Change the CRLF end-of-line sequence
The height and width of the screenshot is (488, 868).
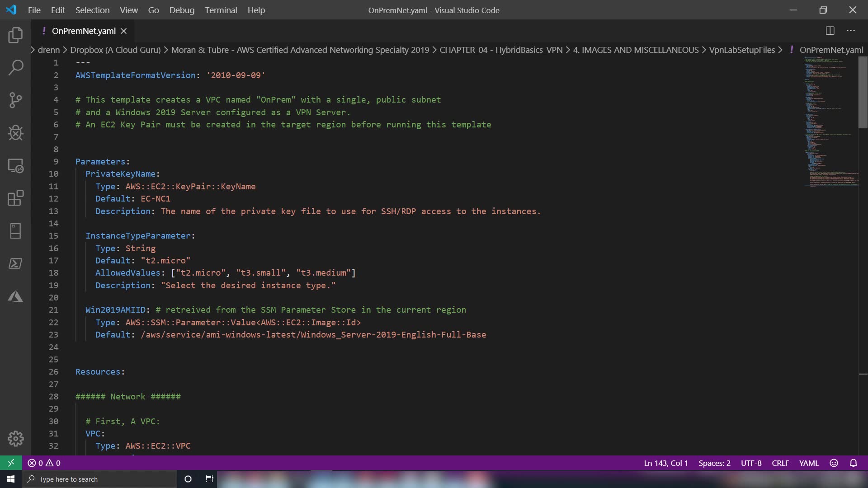780,463
